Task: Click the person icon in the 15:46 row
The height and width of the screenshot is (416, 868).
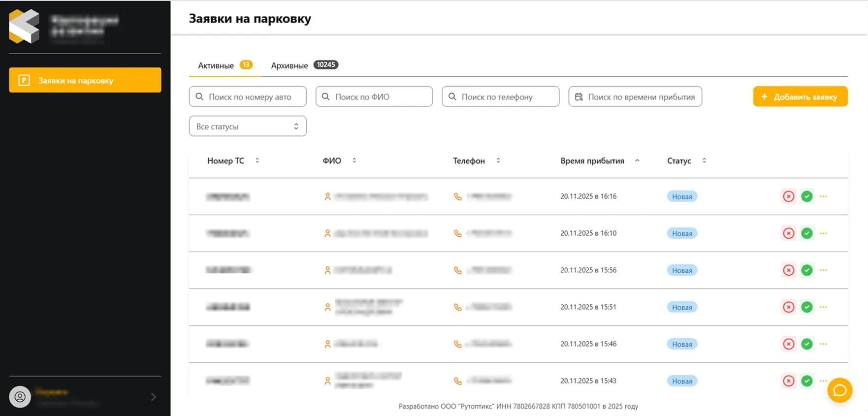Action: (327, 344)
